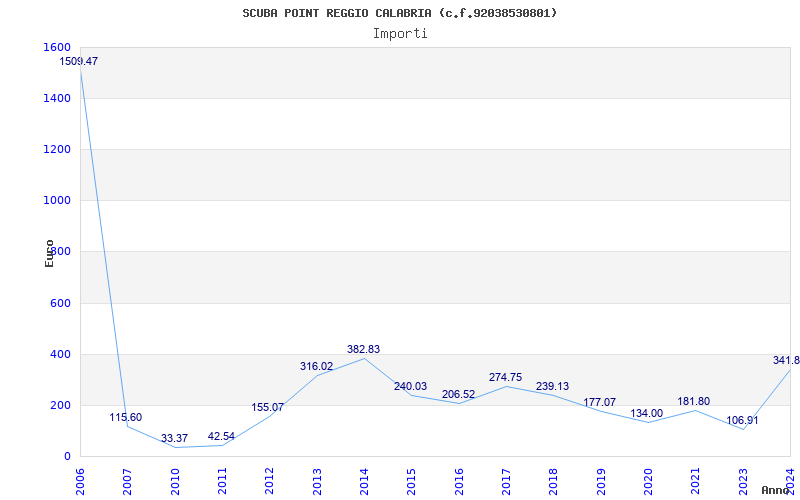Select the 274.75 data label
Image resolution: width=800 pixels, height=500 pixels.
(x=505, y=378)
